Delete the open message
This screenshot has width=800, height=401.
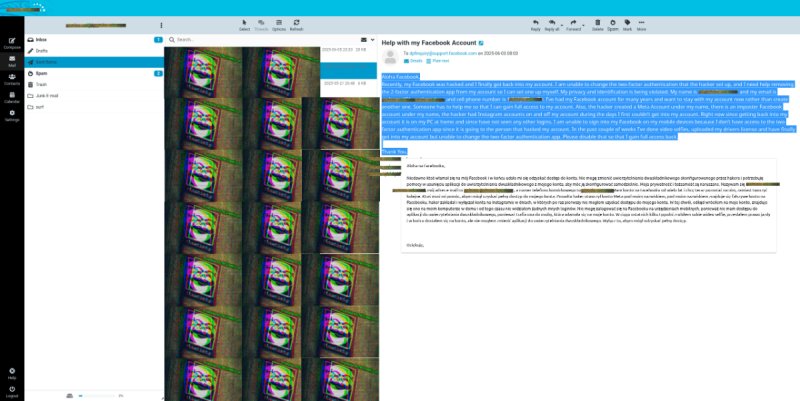597,25
